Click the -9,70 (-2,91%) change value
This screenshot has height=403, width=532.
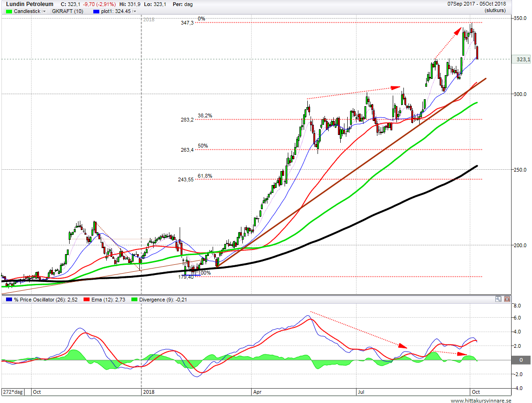click(99, 5)
